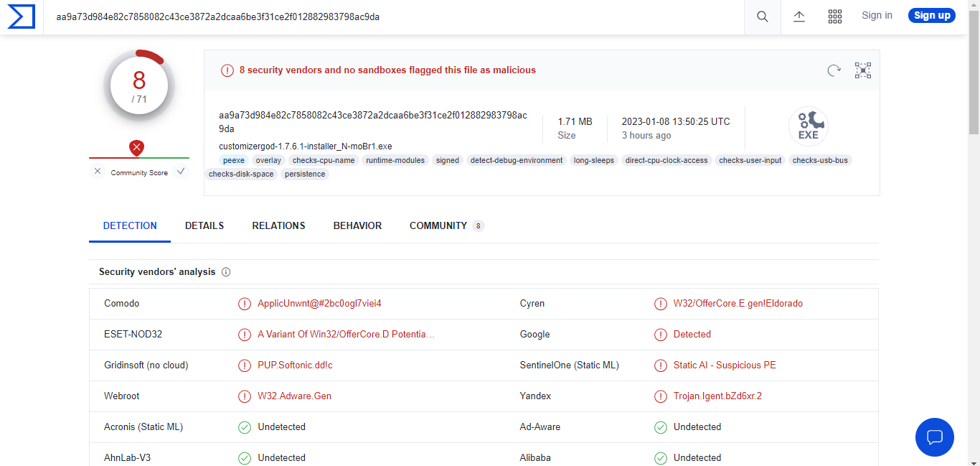The width and height of the screenshot is (980, 466).
Task: Click green check icon in Ad-Aware row
Action: pyautogui.click(x=661, y=427)
